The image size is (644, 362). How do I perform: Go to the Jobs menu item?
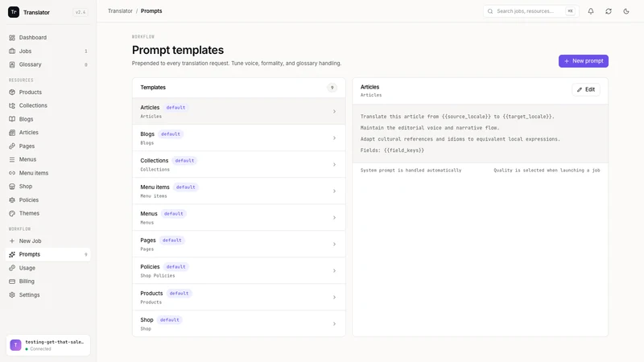click(48, 51)
